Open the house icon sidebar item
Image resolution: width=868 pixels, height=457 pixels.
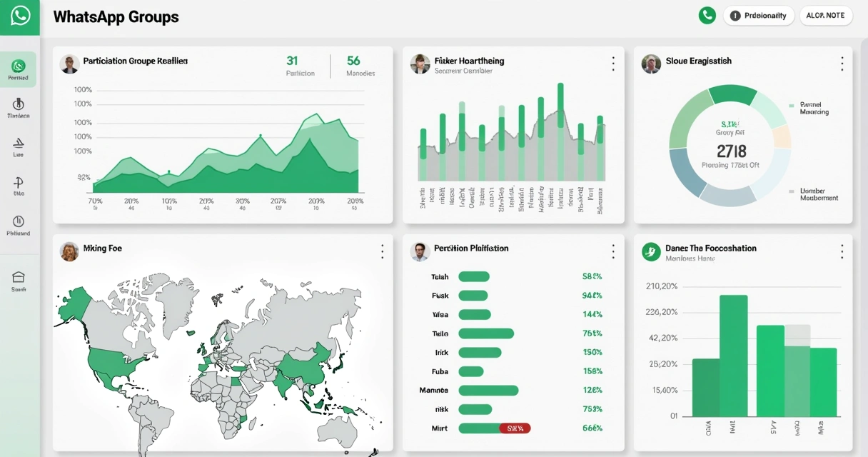19,281
